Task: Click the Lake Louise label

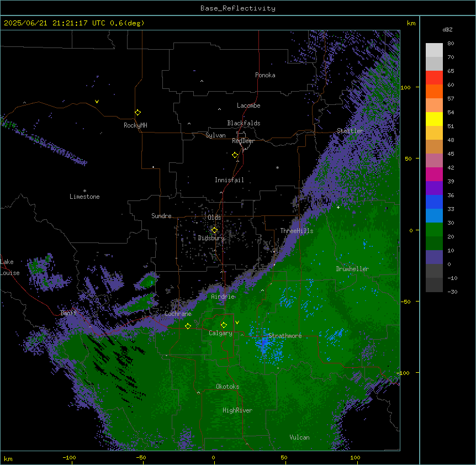Action: (x=9, y=267)
